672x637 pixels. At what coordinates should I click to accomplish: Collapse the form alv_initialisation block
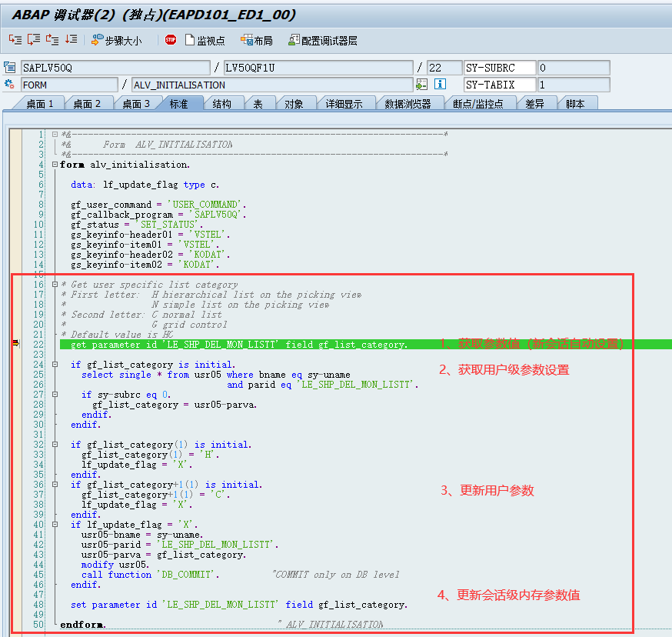pos(54,164)
